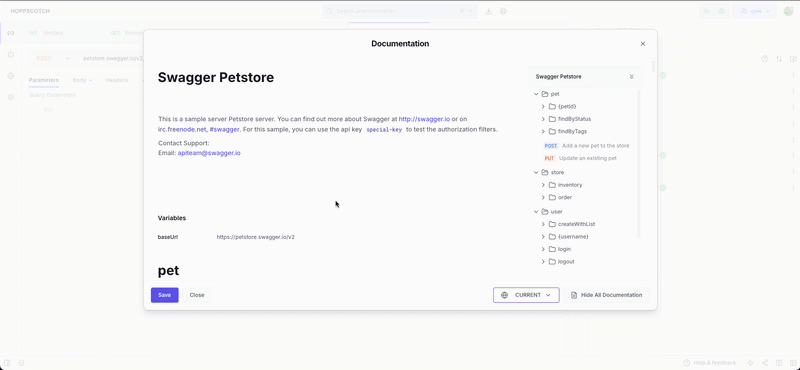Click the store folder icon in tree

click(x=544, y=172)
